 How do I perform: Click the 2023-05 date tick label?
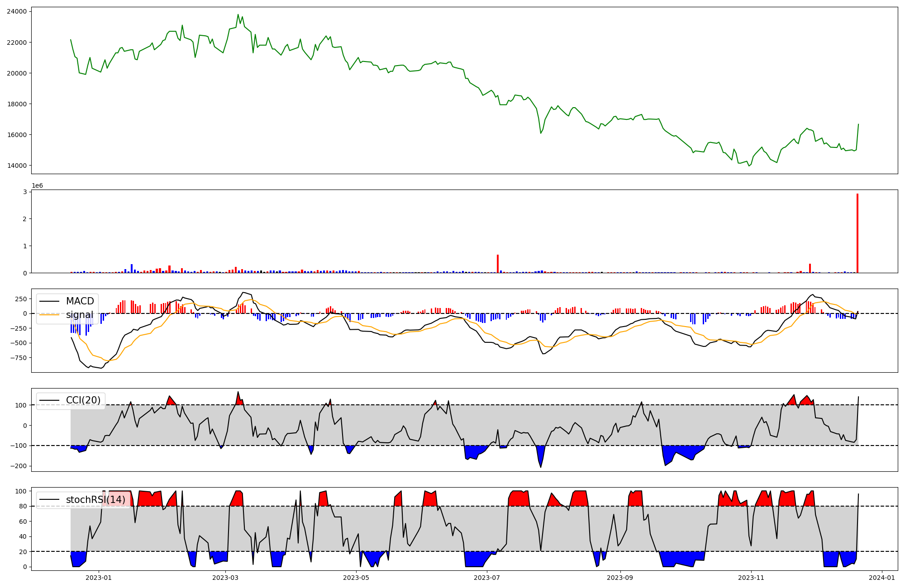[356, 578]
